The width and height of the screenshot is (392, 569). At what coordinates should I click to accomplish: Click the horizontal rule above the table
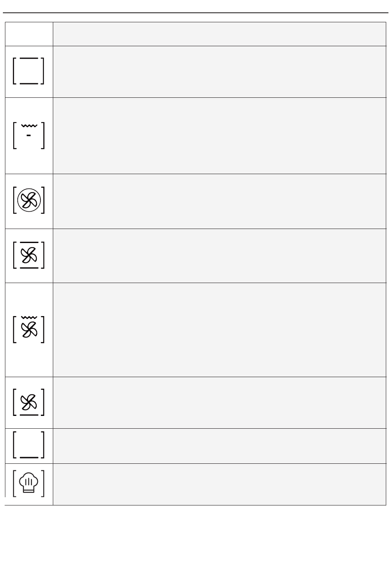[x=196, y=13]
